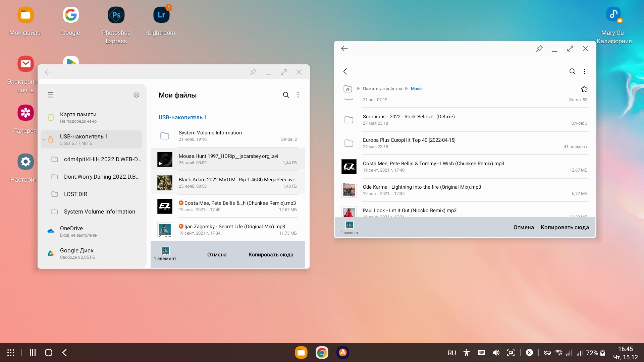Open the LOST.DIR folder in the sidebar
This screenshot has height=362, width=644.
pos(75,194)
